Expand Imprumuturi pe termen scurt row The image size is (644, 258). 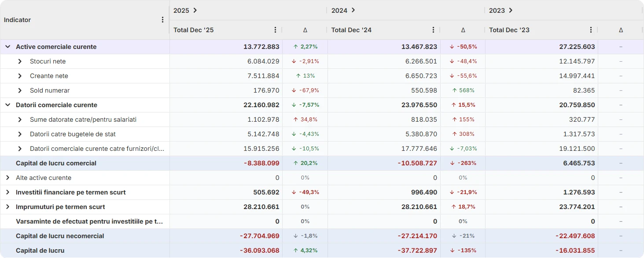click(7, 207)
